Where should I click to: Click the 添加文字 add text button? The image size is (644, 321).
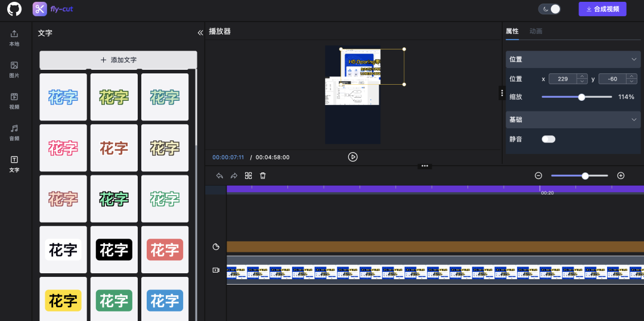click(x=118, y=60)
